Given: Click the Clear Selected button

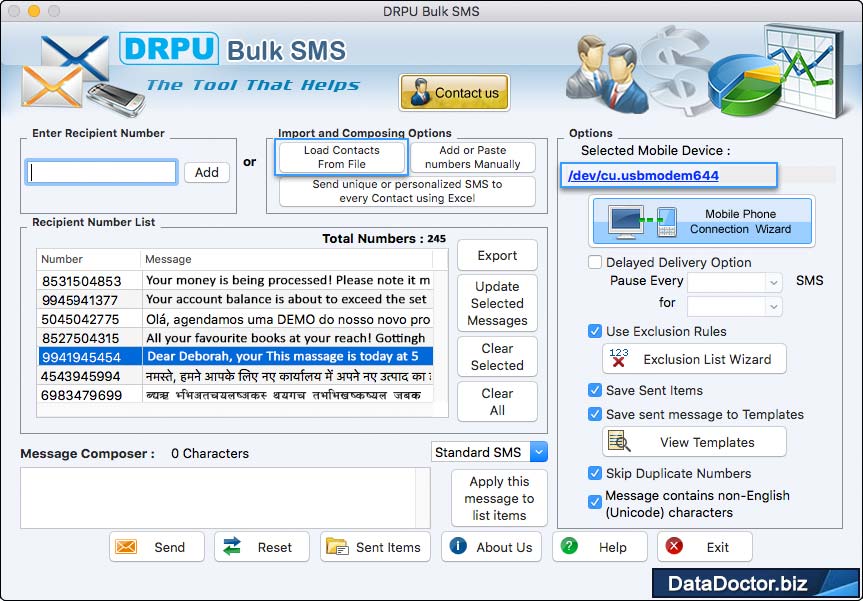Looking at the screenshot, I should 497,357.
